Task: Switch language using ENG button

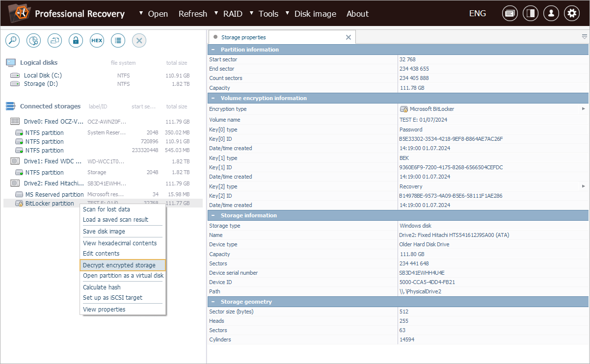Action: [477, 14]
